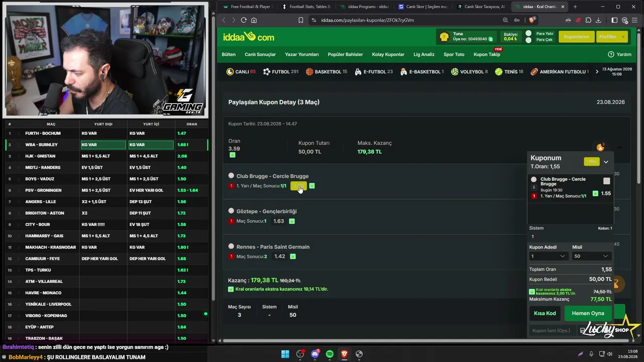Click the WBA - BURNLEY row in left table
The width and height of the screenshot is (644, 362).
tap(106, 145)
